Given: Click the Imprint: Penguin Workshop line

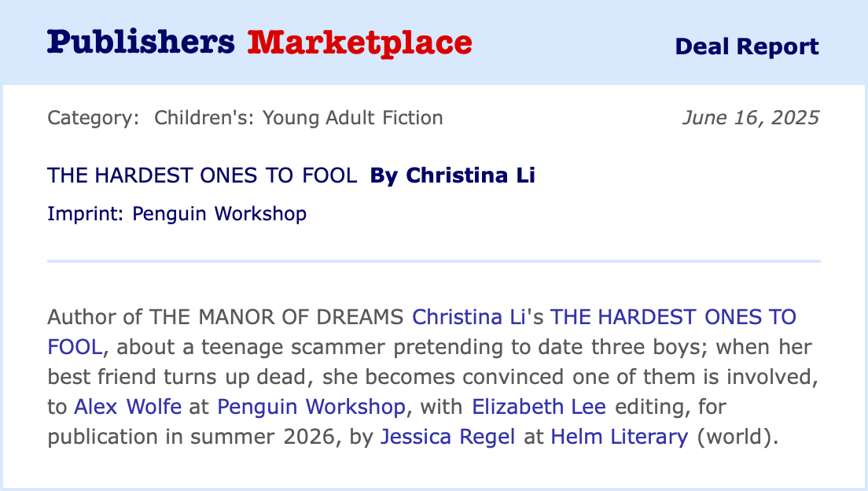Looking at the screenshot, I should (177, 213).
